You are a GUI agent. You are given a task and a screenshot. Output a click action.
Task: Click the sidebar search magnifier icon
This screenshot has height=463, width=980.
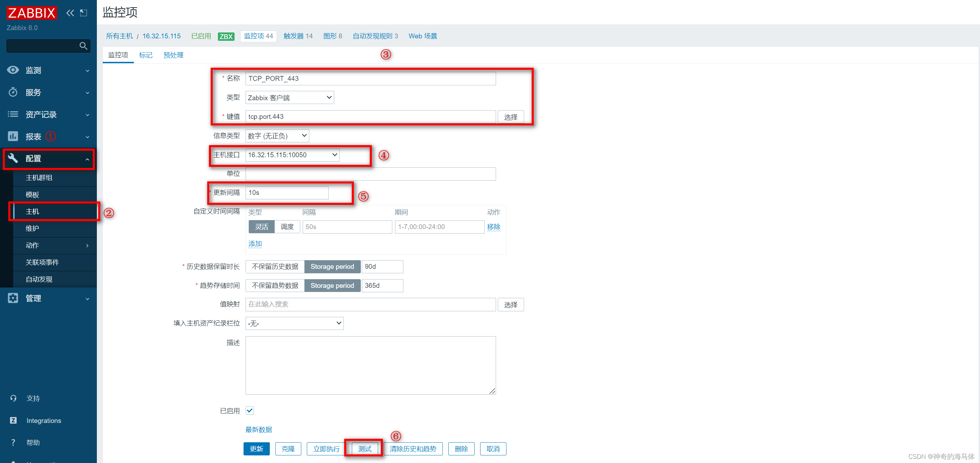coord(83,46)
